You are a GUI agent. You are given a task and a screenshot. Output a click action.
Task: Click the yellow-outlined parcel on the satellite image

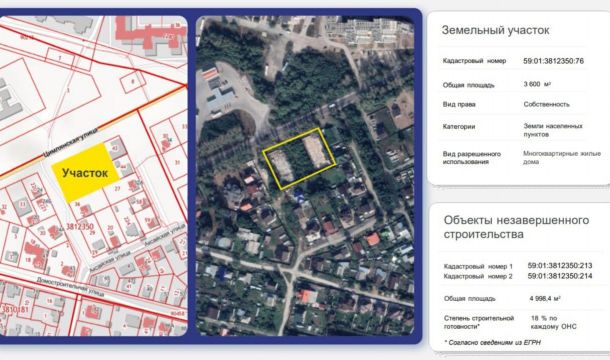coord(299,159)
